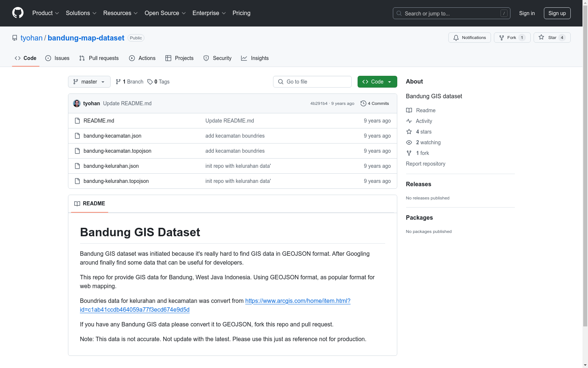Viewport: 588px width, 368px height.
Task: Open the Security tab
Action: (x=218, y=58)
